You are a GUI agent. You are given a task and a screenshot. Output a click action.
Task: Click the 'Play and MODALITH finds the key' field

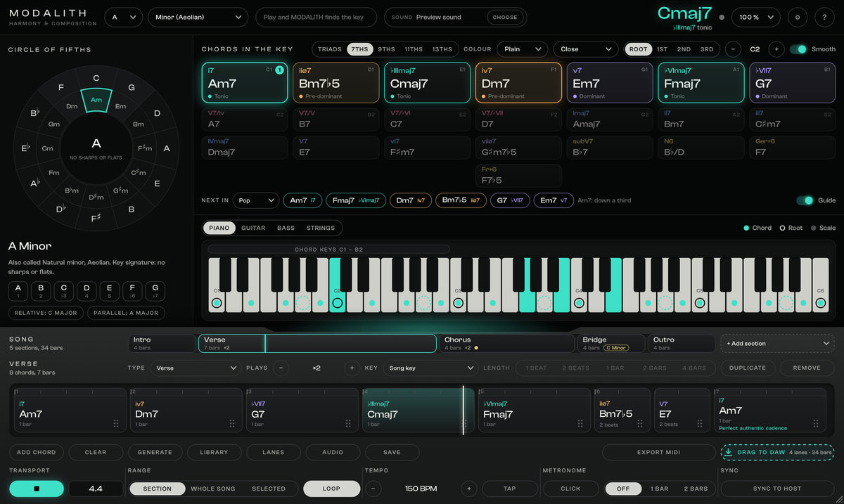pyautogui.click(x=317, y=17)
